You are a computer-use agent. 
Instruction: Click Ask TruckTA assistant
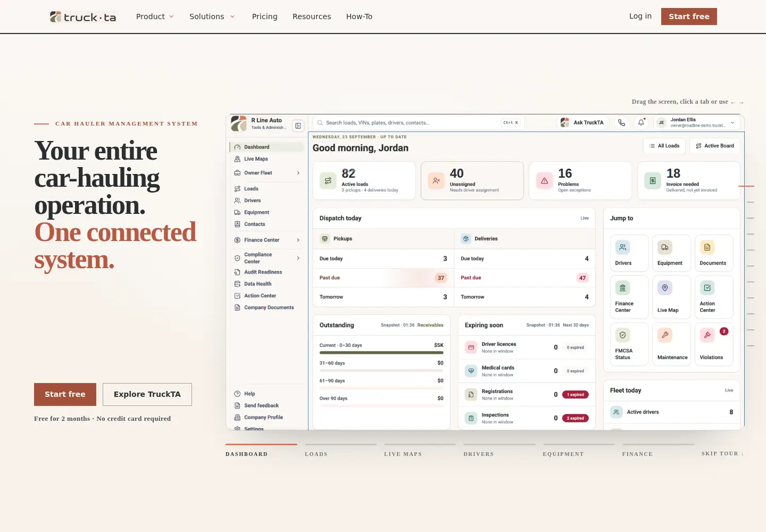pyautogui.click(x=582, y=122)
